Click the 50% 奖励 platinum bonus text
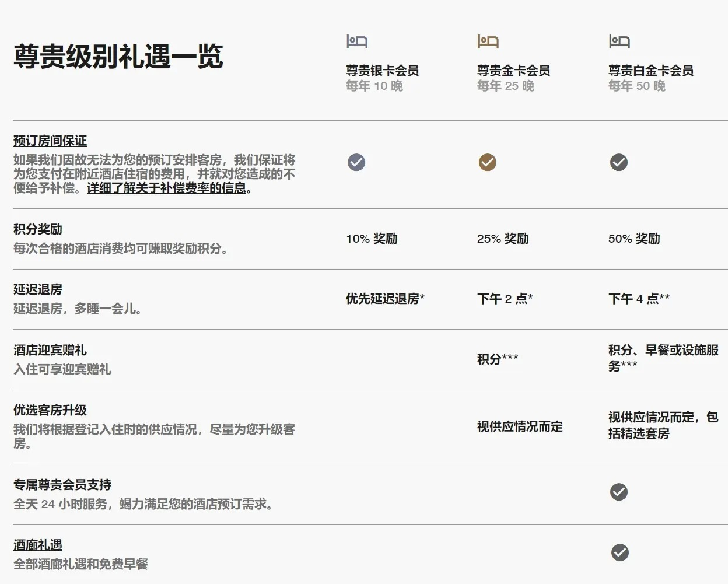Image resolution: width=728 pixels, height=584 pixels. pos(634,239)
